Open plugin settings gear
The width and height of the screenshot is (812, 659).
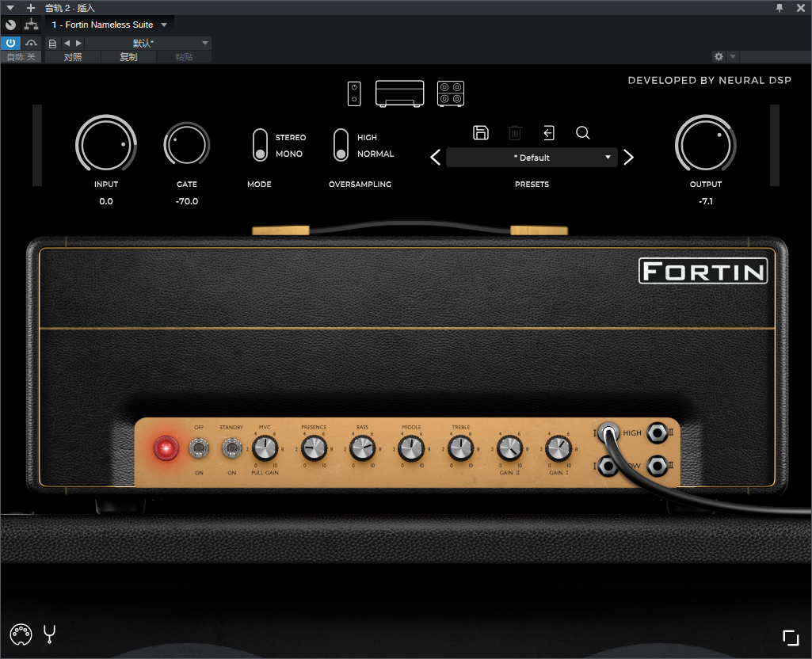[719, 56]
